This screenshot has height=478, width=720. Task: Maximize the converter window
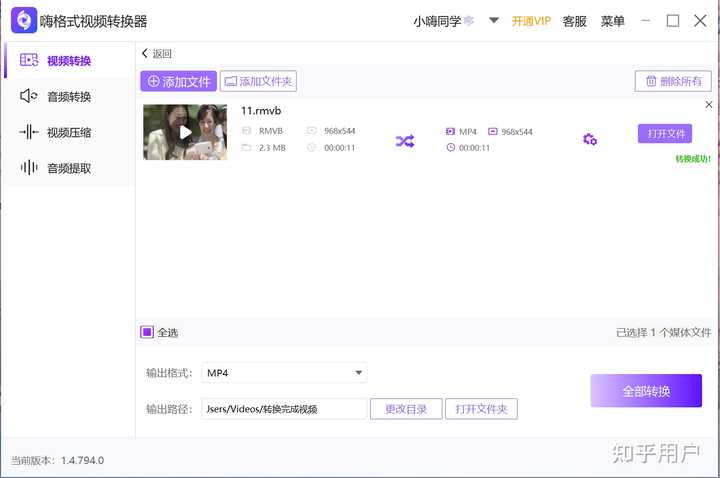tap(673, 21)
